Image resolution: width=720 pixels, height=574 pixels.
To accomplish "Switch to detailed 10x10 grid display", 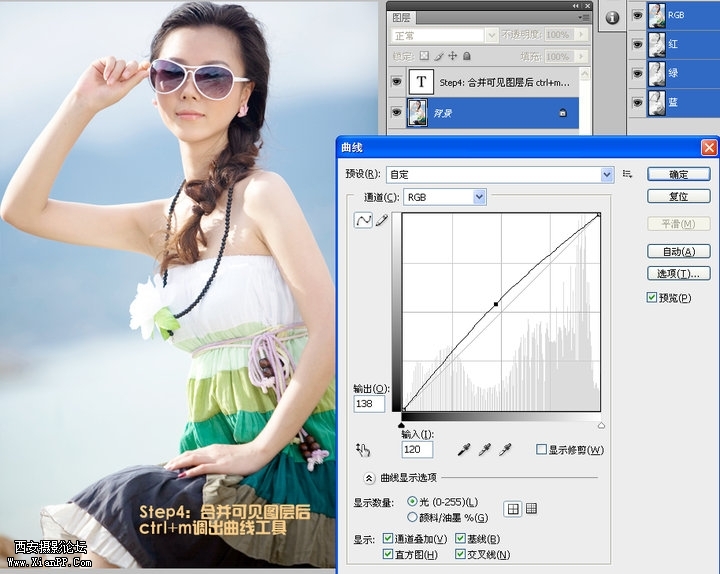I will 531,508.
